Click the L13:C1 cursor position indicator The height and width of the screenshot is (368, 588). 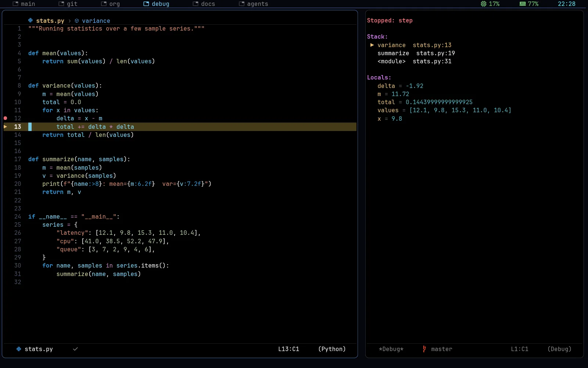coord(288,349)
